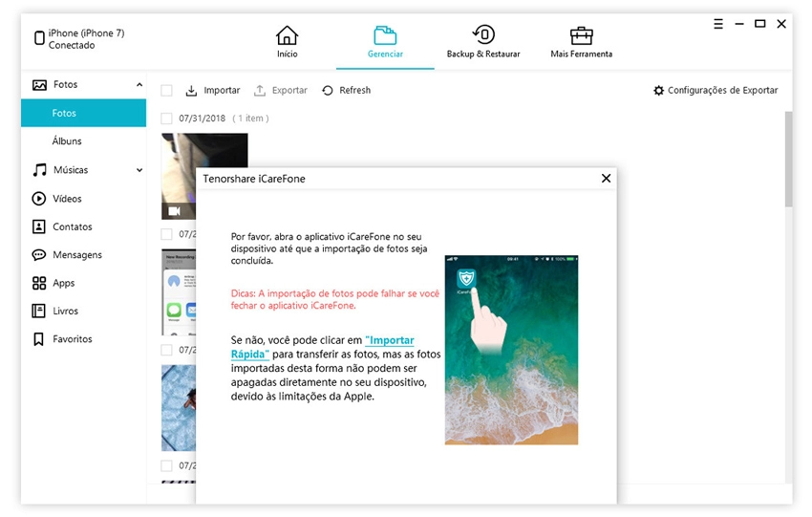Image resolution: width=812 pixels, height=517 pixels.
Task: Click the Músicas note icon
Action: coord(39,170)
